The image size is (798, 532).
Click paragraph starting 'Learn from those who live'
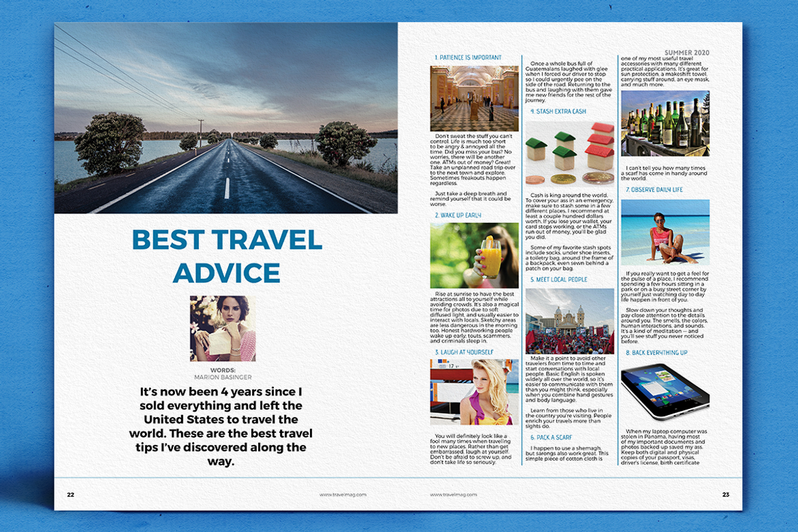(570, 418)
